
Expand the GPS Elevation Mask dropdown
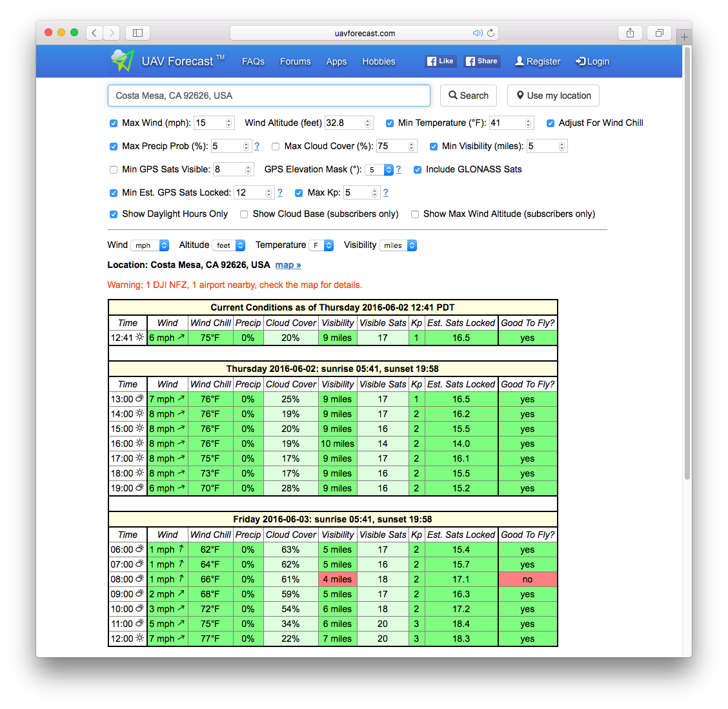pos(379,170)
